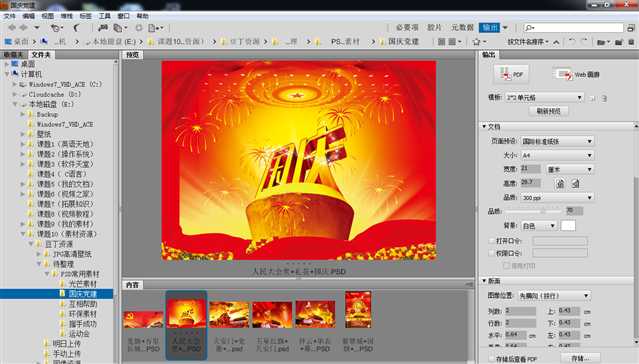Open the 视图 menu
The width and height of the screenshot is (639, 364).
coord(47,16)
